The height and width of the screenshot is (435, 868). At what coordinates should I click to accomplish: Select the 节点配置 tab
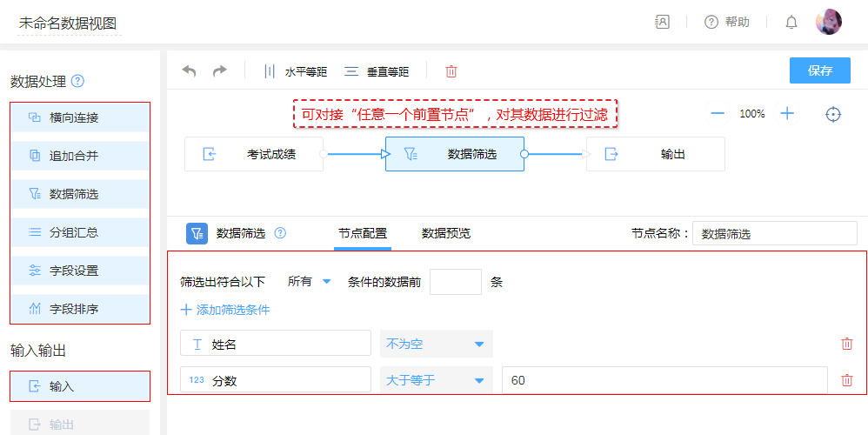tap(363, 233)
